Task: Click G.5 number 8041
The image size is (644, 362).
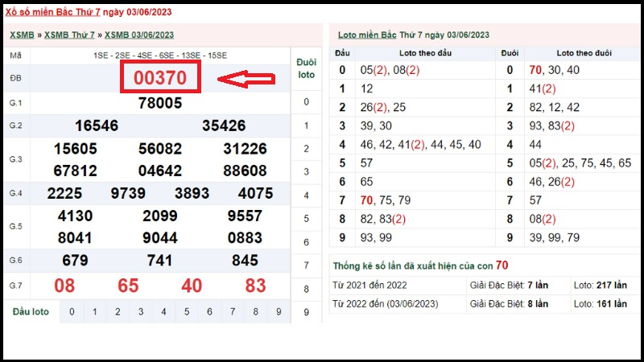Action: tap(75, 238)
